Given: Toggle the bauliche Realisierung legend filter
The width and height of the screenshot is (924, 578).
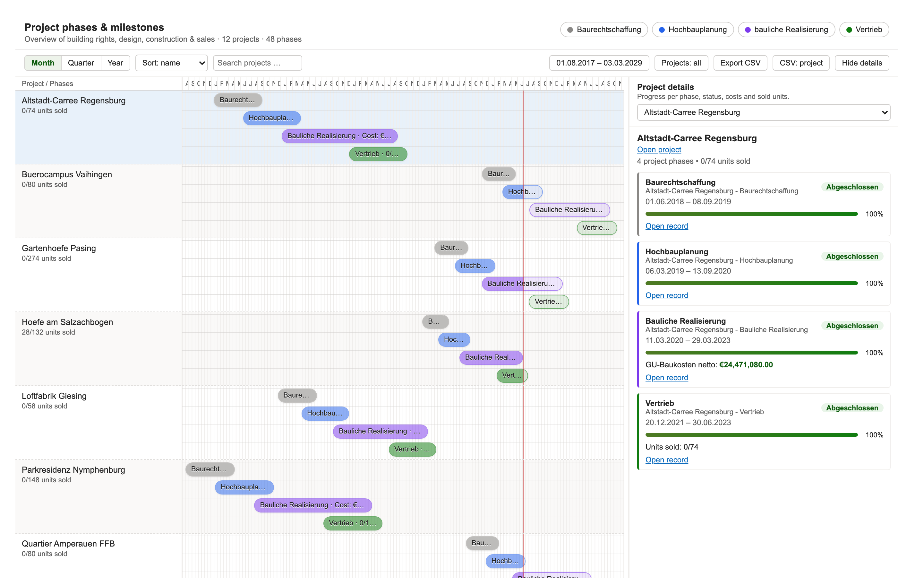Looking at the screenshot, I should click(x=786, y=30).
